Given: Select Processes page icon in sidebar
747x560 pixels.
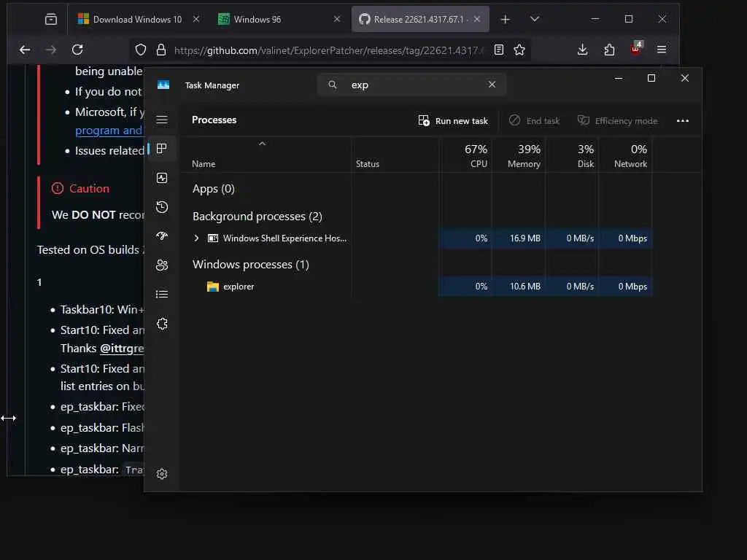Looking at the screenshot, I should [162, 149].
